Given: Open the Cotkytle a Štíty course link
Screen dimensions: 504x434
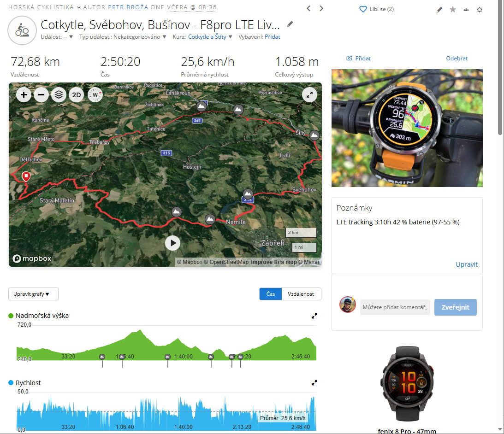Looking at the screenshot, I should click(x=207, y=37).
